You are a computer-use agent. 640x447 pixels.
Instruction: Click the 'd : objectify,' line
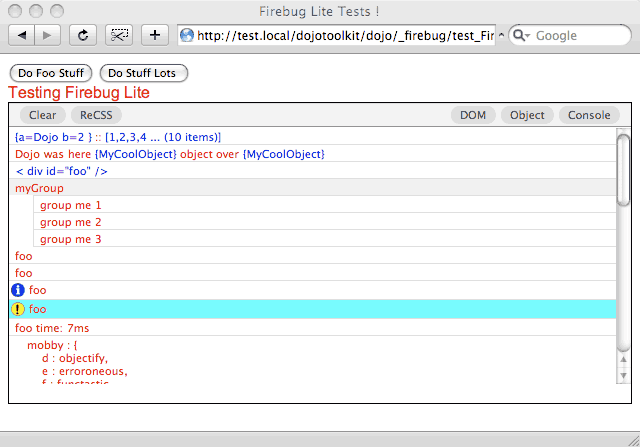pos(75,358)
